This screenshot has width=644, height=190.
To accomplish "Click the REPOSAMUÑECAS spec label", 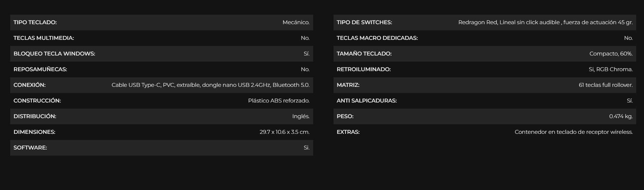I will 40,69.
